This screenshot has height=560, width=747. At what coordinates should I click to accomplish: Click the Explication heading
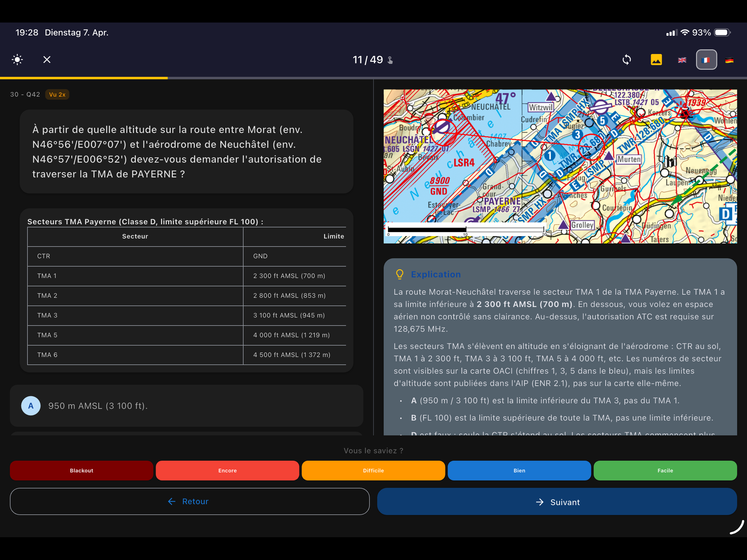(x=436, y=274)
